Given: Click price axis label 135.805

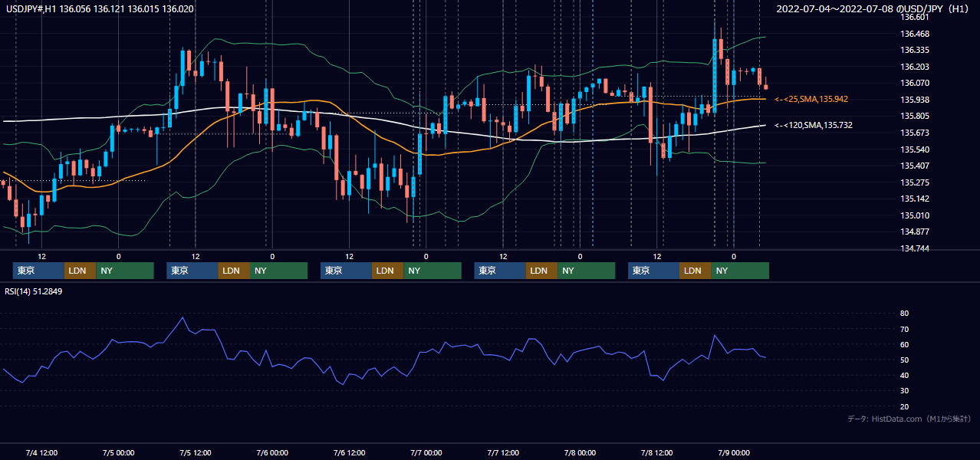Looking at the screenshot, I should (916, 117).
